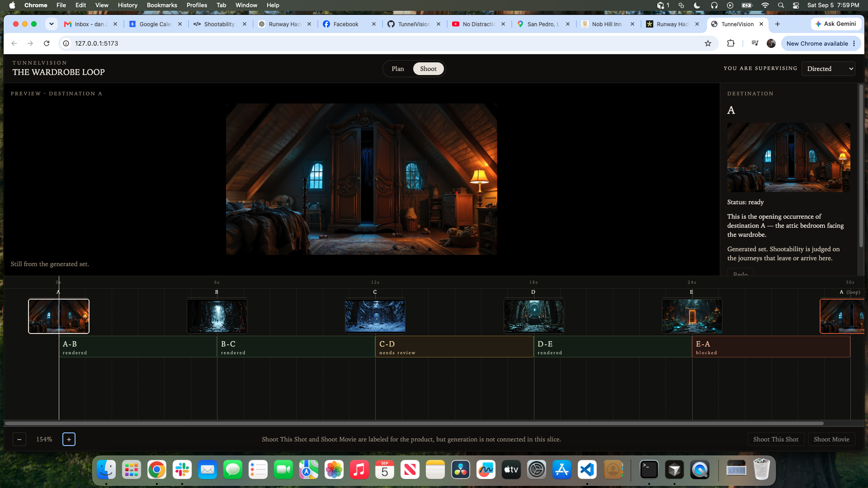The height and width of the screenshot is (488, 868).
Task: Zoom out timeline with minus button
Action: click(19, 439)
